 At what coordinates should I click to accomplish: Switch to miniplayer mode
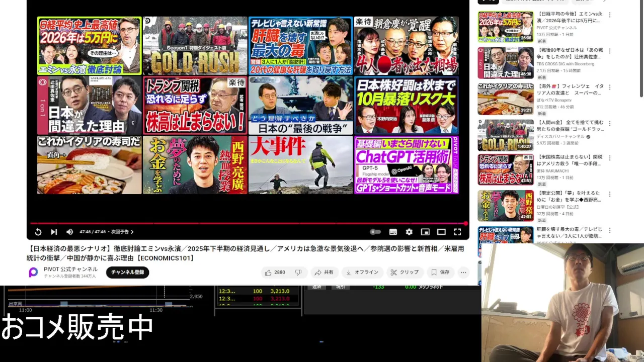point(425,232)
